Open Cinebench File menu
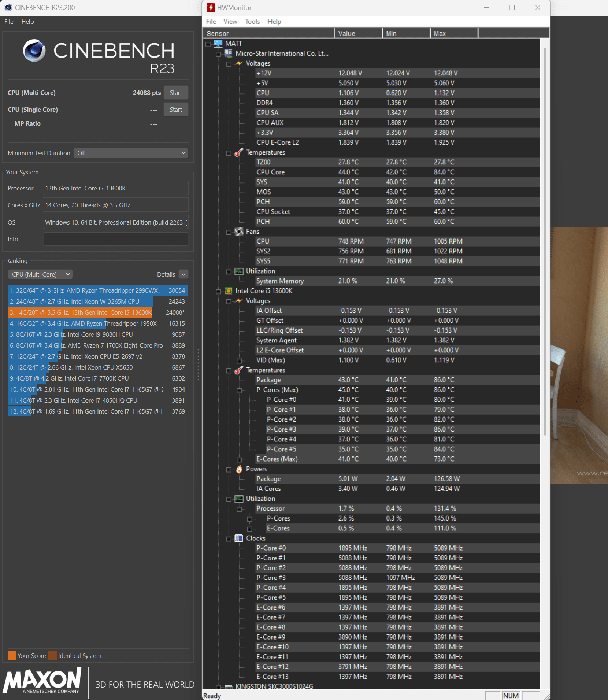Viewport: 608px width, 700px height. pos(9,22)
